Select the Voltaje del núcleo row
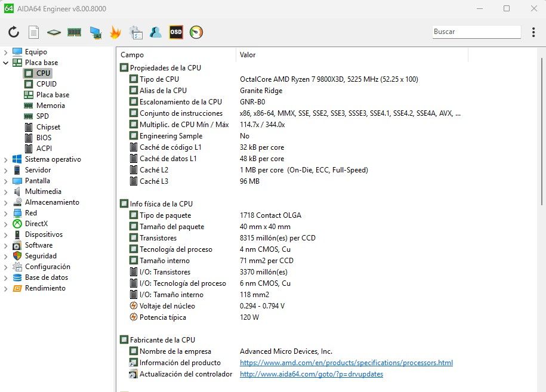The height and width of the screenshot is (392, 546). pos(292,306)
